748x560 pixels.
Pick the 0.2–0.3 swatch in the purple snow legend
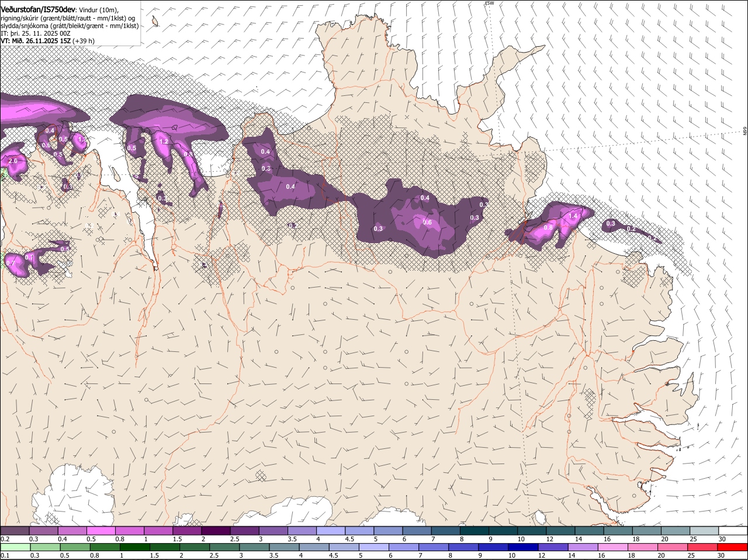[x=15, y=530]
